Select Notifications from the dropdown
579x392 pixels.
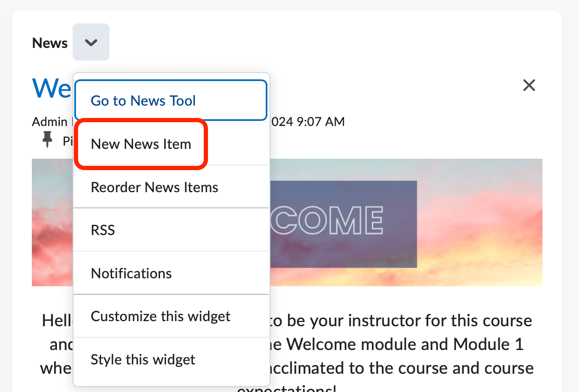point(131,273)
